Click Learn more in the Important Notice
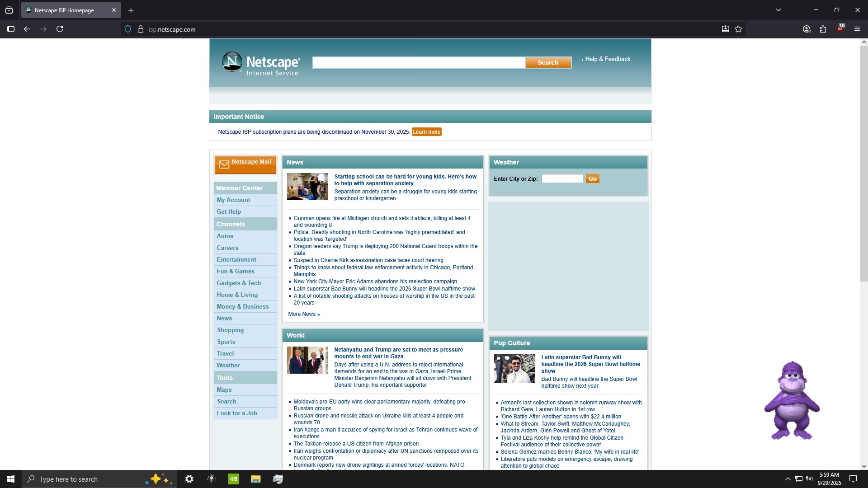The image size is (868, 488). [x=426, y=132]
